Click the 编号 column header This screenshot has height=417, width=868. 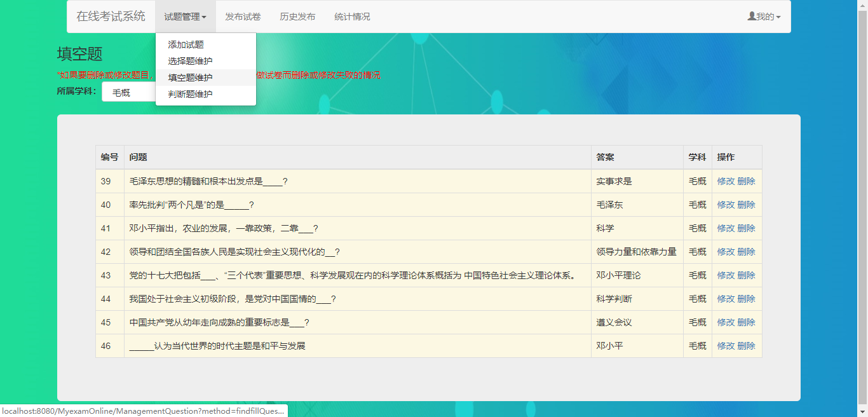coord(109,157)
